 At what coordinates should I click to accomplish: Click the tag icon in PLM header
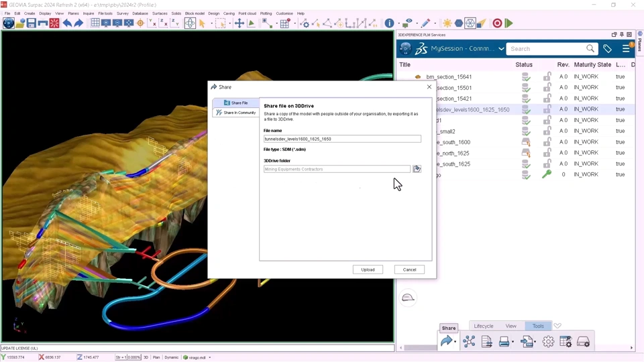point(607,49)
